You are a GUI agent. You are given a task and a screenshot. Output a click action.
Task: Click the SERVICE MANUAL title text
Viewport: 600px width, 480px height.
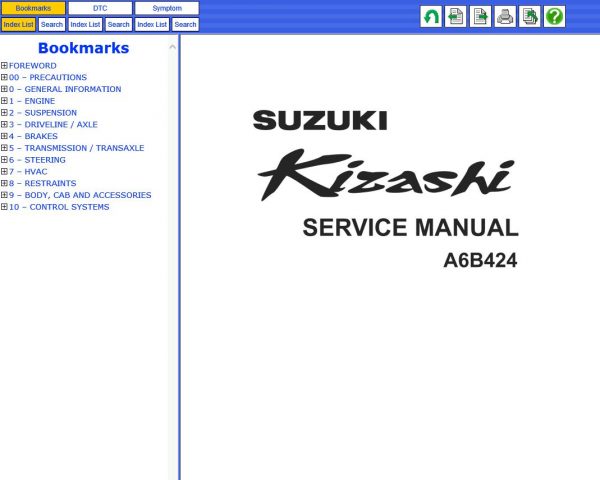[x=410, y=228]
